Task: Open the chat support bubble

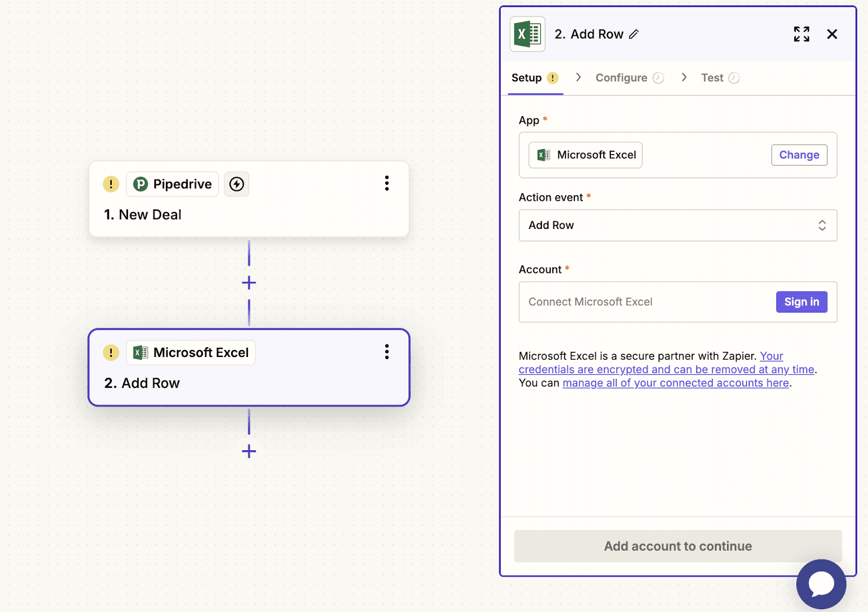Action: tap(821, 584)
